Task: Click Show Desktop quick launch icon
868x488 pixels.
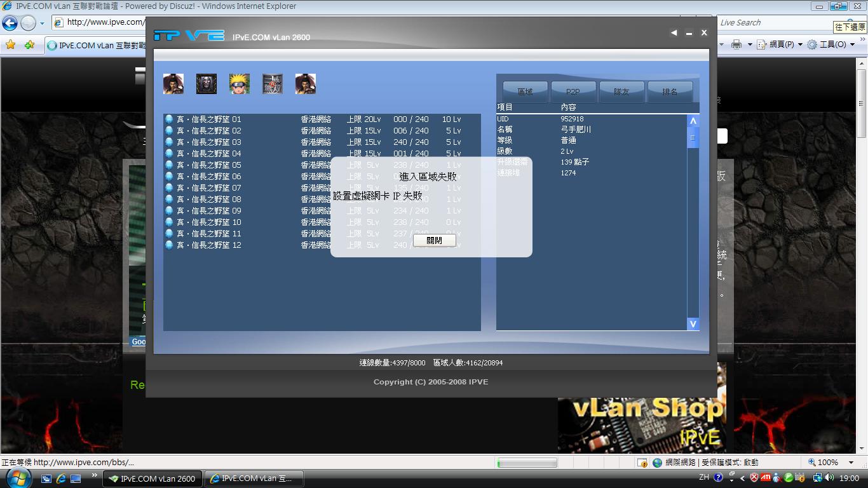Action: 76,478
